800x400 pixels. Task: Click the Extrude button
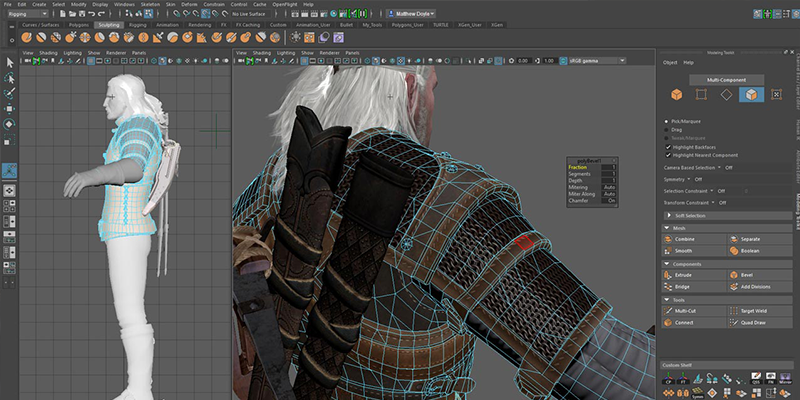coord(693,275)
